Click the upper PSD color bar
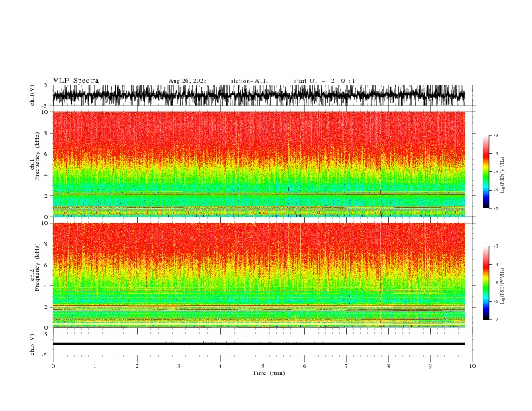Image resolution: width=532 pixels, height=411 pixels. point(486,172)
